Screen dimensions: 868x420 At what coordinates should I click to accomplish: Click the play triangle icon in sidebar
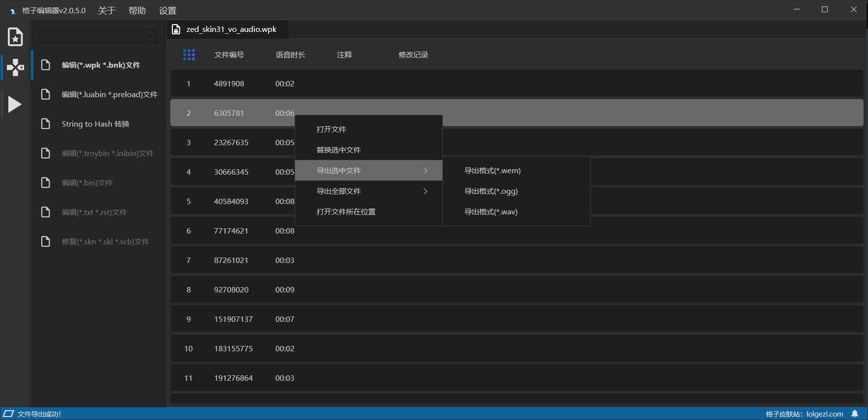(15, 104)
